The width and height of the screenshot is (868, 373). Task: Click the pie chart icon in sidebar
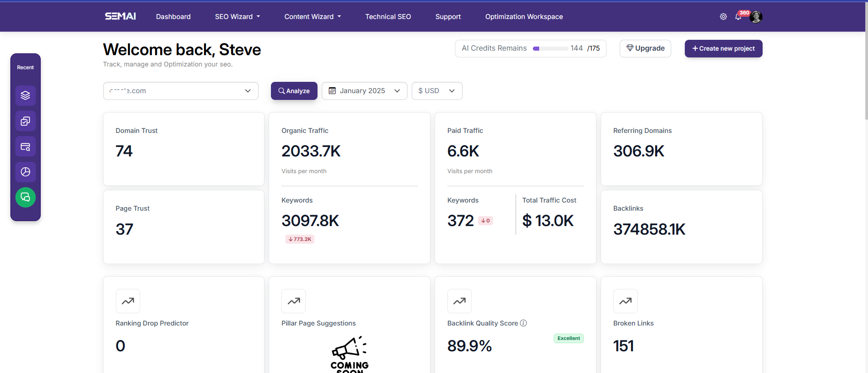point(25,172)
